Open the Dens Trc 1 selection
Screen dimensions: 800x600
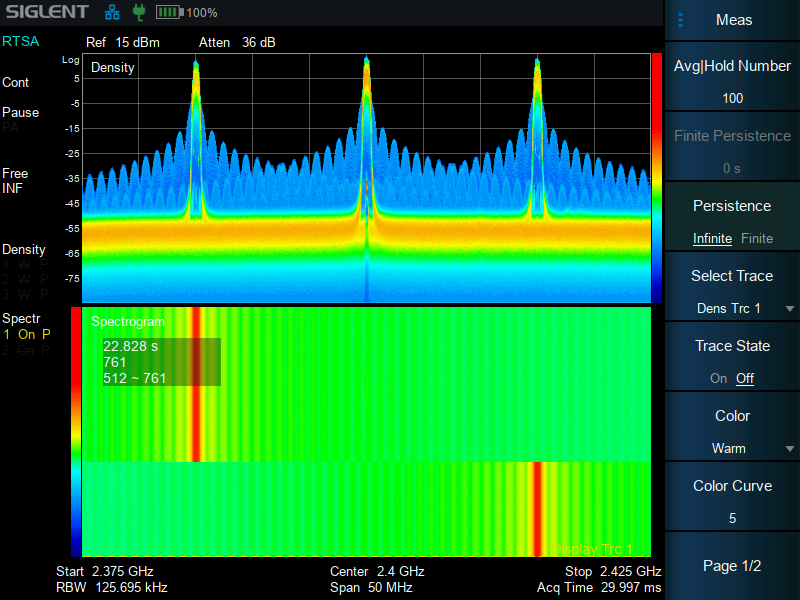coord(729,308)
